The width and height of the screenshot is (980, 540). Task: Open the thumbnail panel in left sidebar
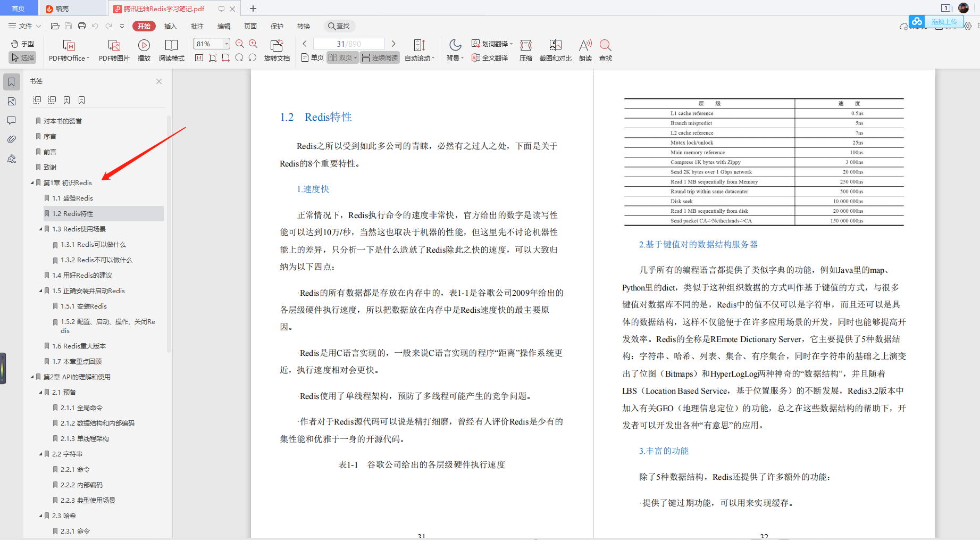pyautogui.click(x=12, y=101)
